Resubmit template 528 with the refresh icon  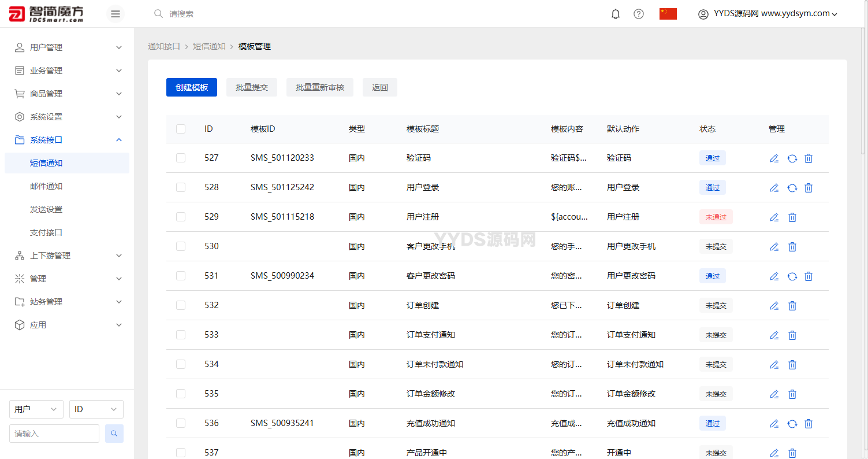[x=792, y=187]
